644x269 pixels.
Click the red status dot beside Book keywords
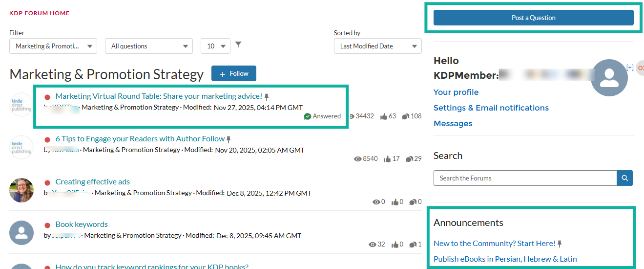click(47, 225)
